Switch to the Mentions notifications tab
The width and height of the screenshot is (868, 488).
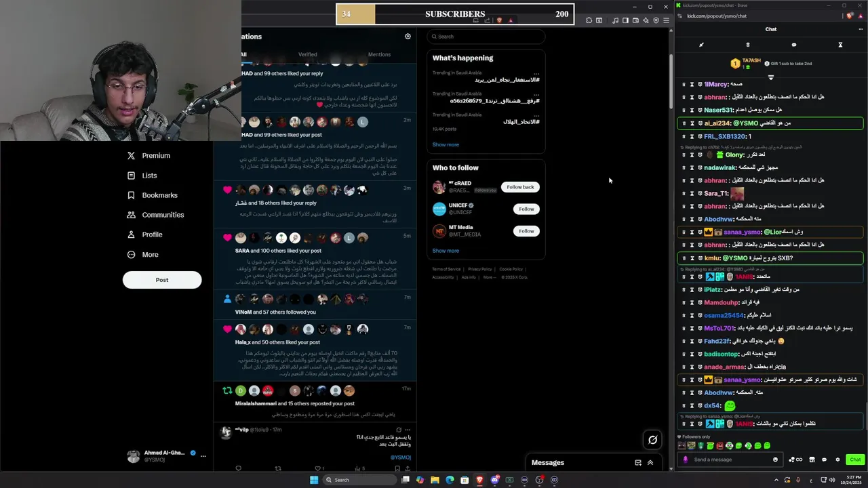(x=379, y=54)
